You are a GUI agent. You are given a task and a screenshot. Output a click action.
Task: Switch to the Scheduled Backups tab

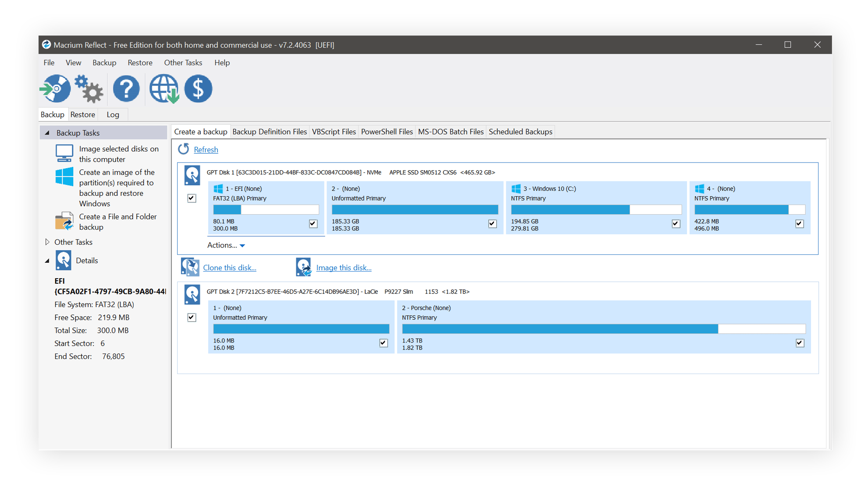pyautogui.click(x=520, y=132)
